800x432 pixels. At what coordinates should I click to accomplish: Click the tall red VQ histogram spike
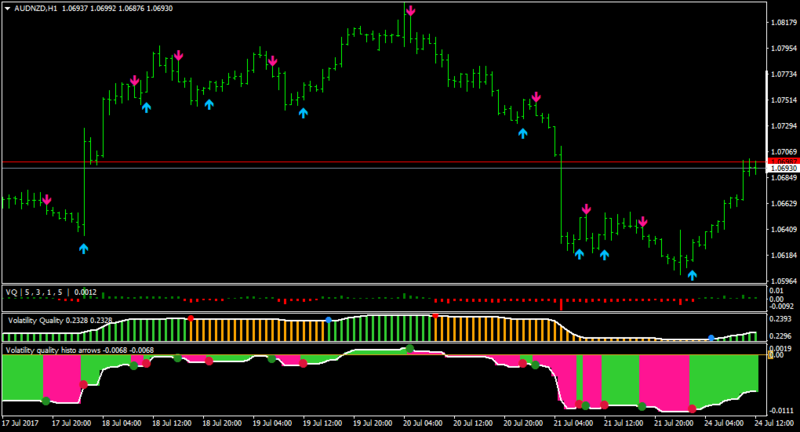561,304
